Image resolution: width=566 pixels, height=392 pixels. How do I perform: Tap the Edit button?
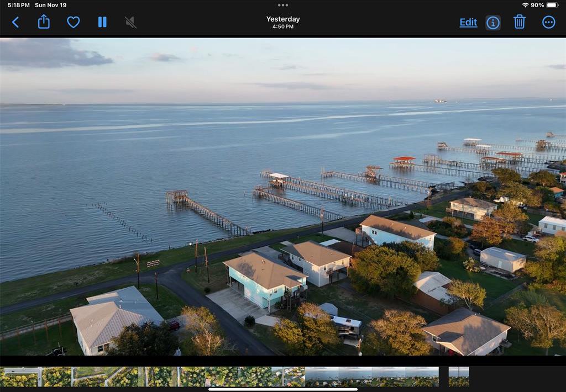[x=468, y=22]
